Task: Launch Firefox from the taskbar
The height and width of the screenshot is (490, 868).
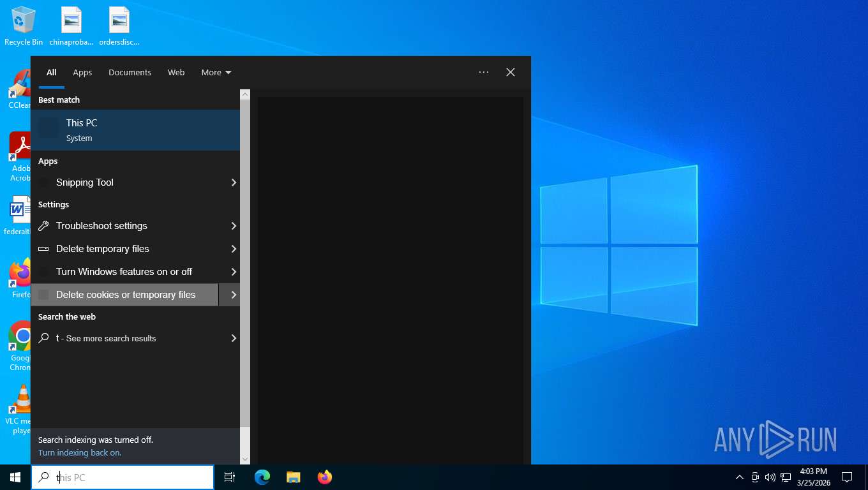Action: 325,477
